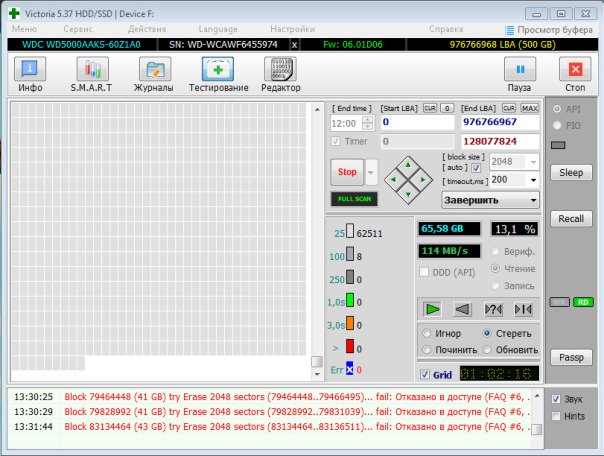Open the Language menu
The width and height of the screenshot is (604, 456).
pos(218,30)
